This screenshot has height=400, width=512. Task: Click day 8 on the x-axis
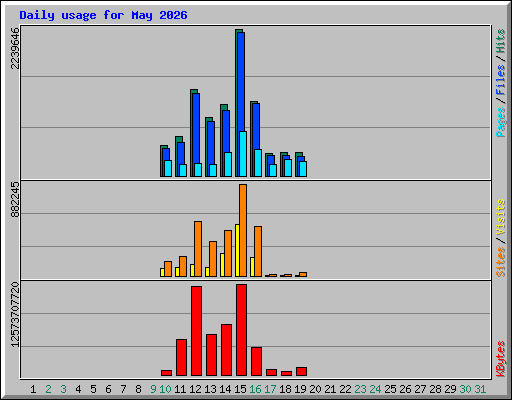pos(138,389)
